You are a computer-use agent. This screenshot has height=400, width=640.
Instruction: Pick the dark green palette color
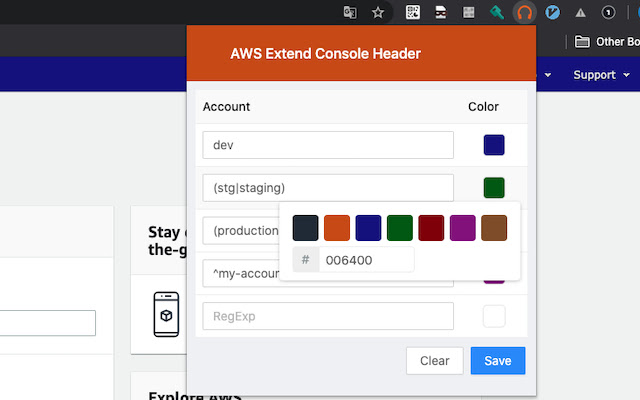[x=400, y=228]
